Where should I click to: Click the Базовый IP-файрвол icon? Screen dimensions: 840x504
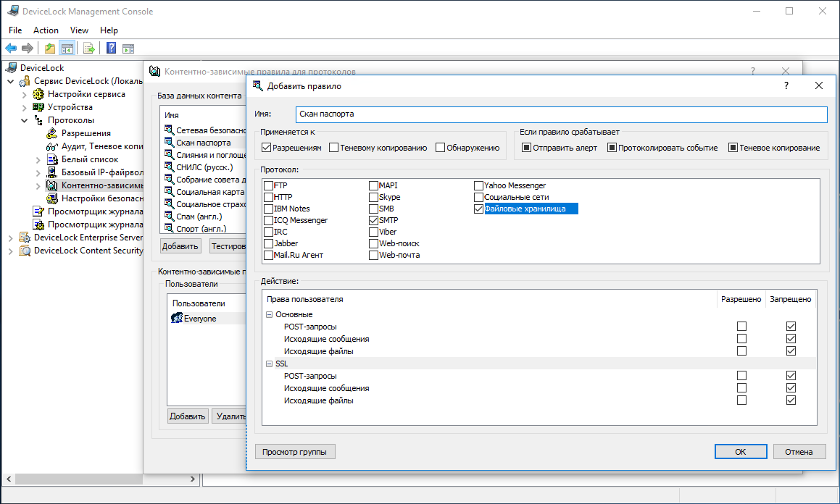(52, 172)
